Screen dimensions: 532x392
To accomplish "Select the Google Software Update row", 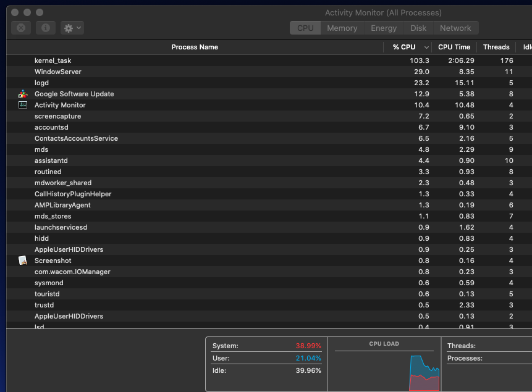I will 269,94.
